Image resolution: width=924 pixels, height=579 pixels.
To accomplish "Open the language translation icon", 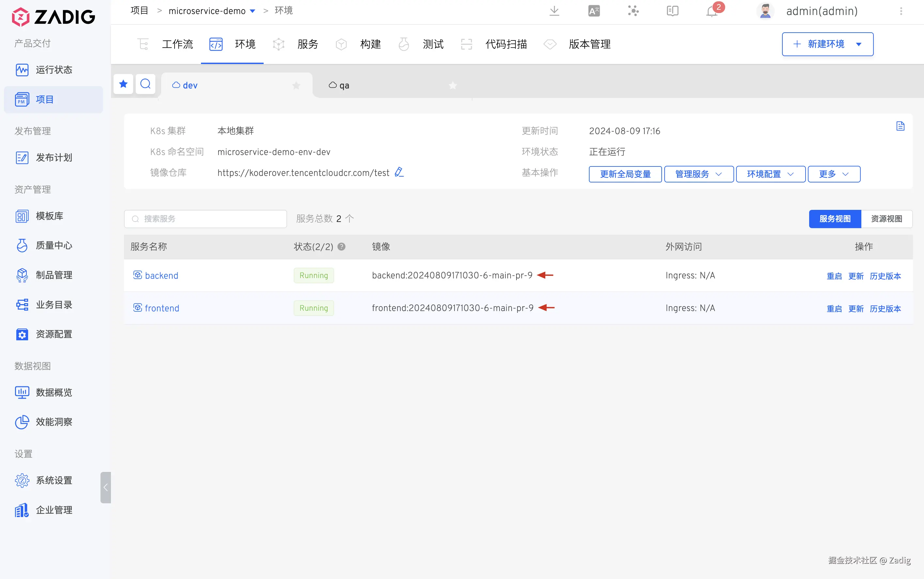I will (594, 11).
